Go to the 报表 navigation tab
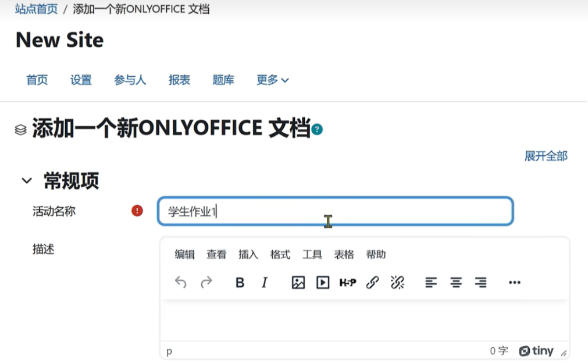588x364 pixels. [x=179, y=80]
